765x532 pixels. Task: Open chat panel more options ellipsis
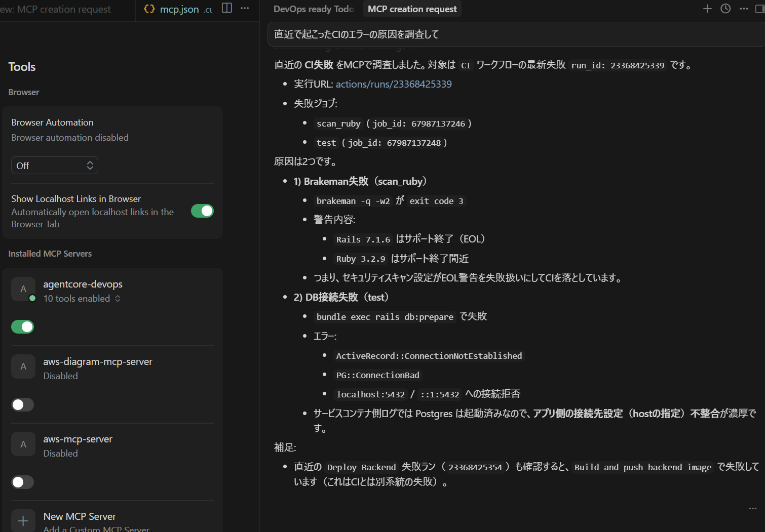(x=744, y=9)
